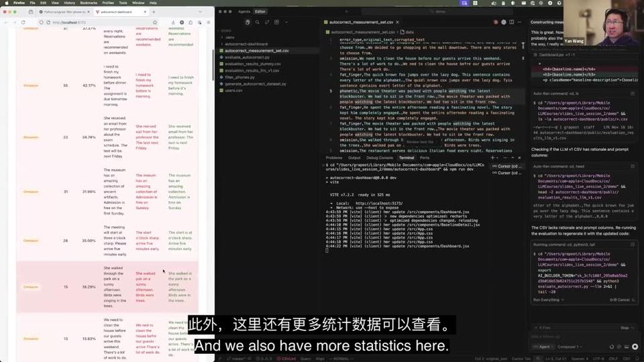Expand more sidebar views chevron in Cursor

point(286,22)
